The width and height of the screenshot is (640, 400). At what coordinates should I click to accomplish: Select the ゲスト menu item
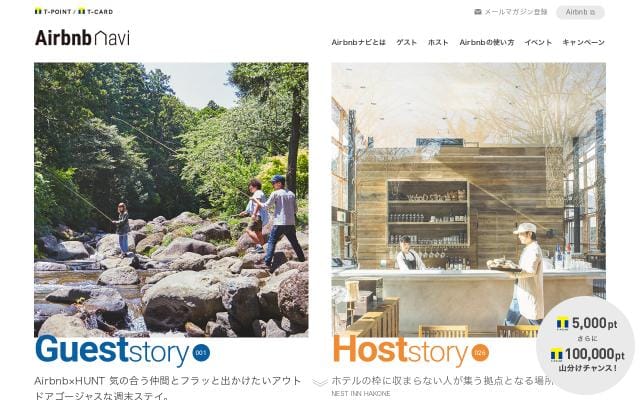pos(407,42)
